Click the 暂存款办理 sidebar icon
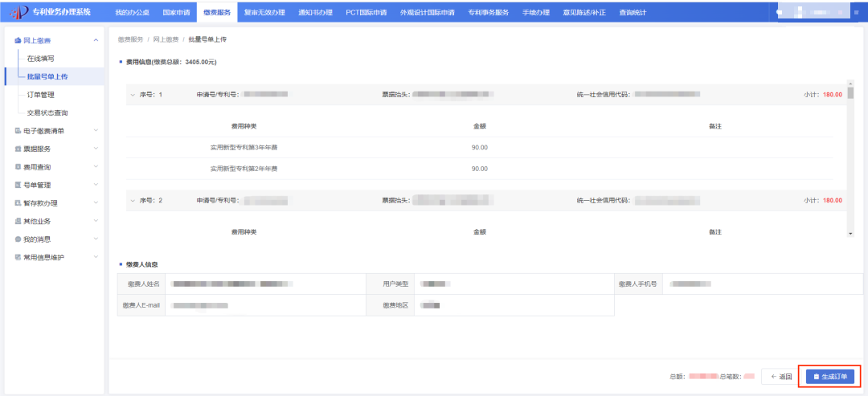 (x=18, y=203)
